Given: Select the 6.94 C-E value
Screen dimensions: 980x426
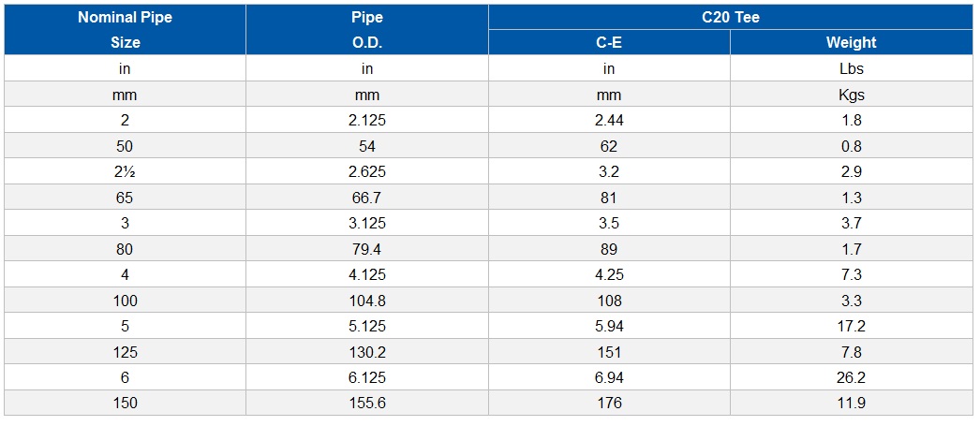Looking at the screenshot, I should (609, 378).
